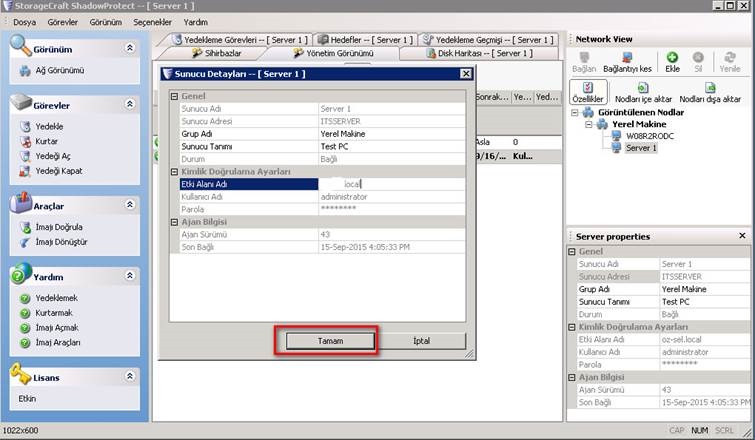The width and height of the screenshot is (755, 440).
Task: Switch to Yedekleme Görevleri tab
Action: pyautogui.click(x=239, y=40)
